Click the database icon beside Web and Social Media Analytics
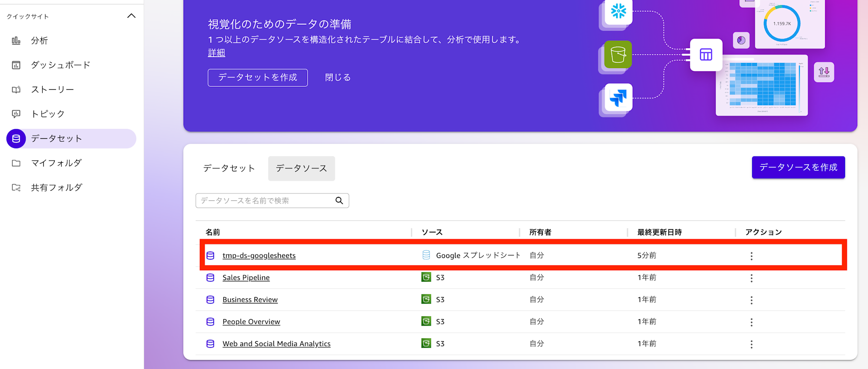The image size is (868, 369). coord(210,344)
